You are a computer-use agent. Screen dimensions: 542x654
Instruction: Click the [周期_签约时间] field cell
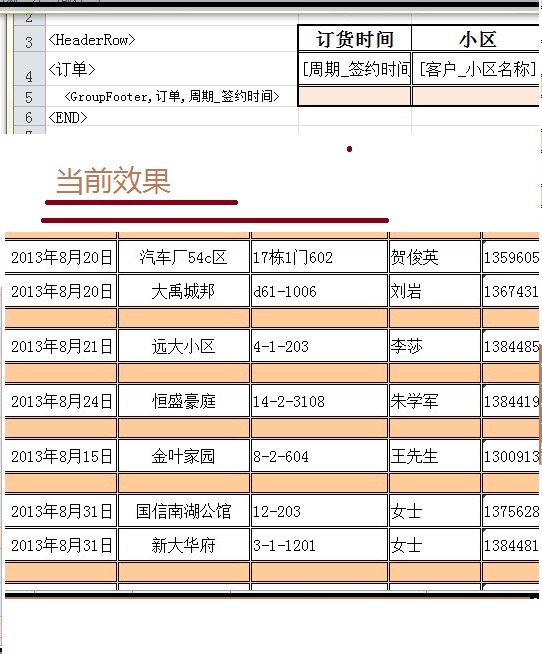point(355,69)
